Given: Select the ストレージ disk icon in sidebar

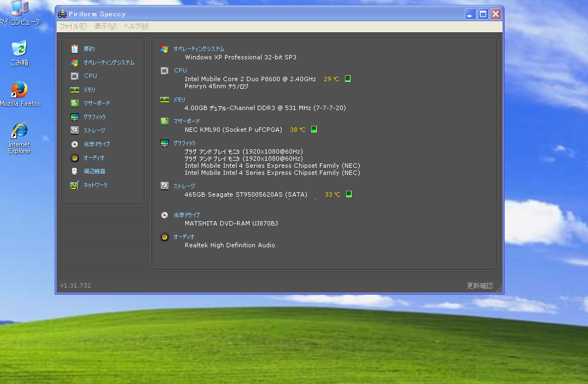Looking at the screenshot, I should [74, 130].
